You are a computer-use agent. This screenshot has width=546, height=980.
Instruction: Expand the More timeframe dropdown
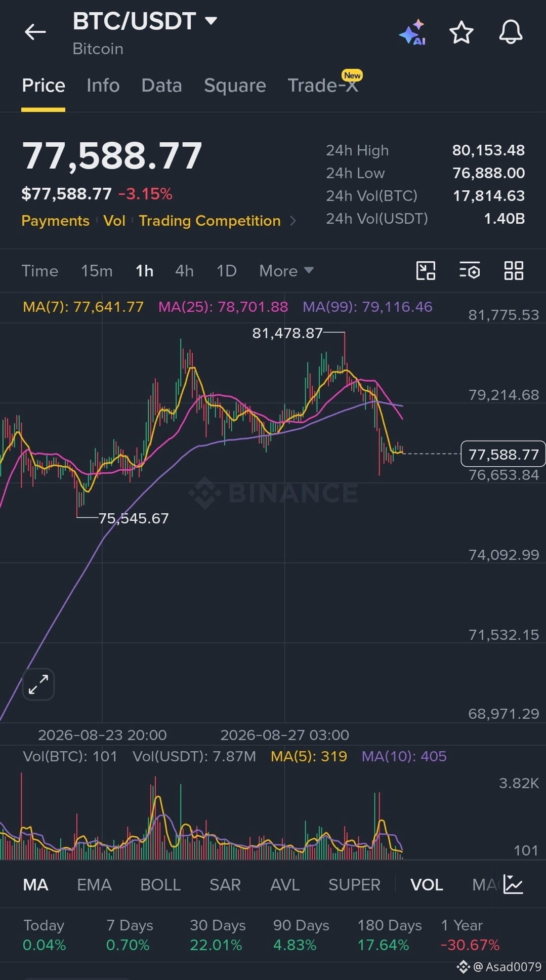tap(286, 271)
